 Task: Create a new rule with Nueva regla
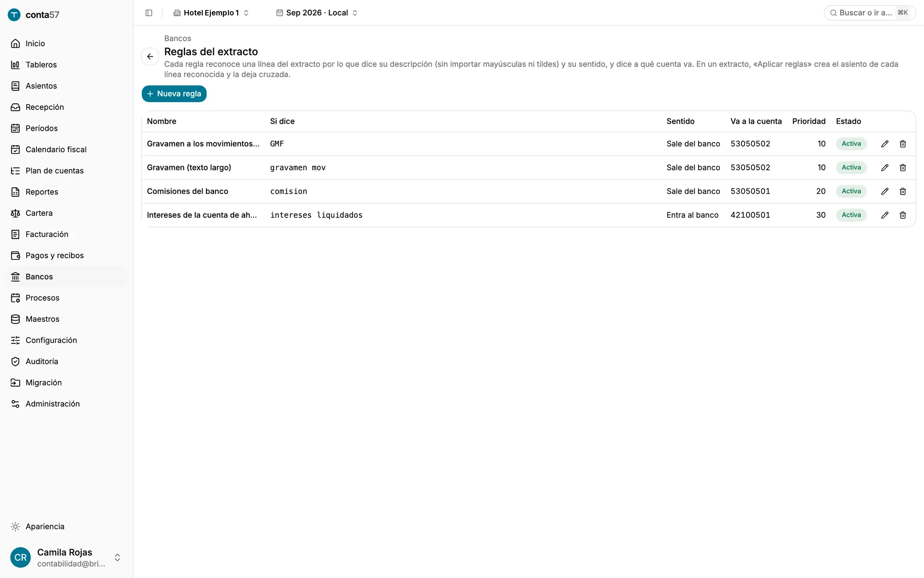tap(174, 94)
